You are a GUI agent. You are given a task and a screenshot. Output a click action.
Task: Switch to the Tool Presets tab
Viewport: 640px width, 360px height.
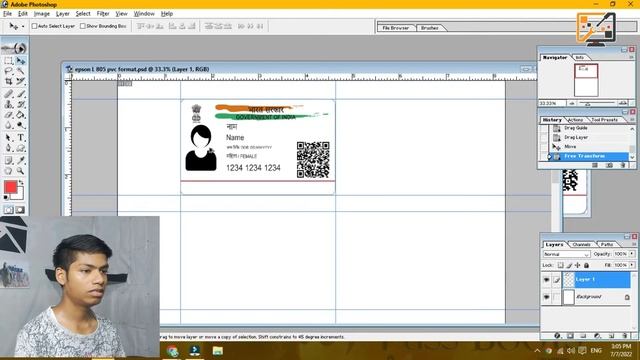(604, 120)
